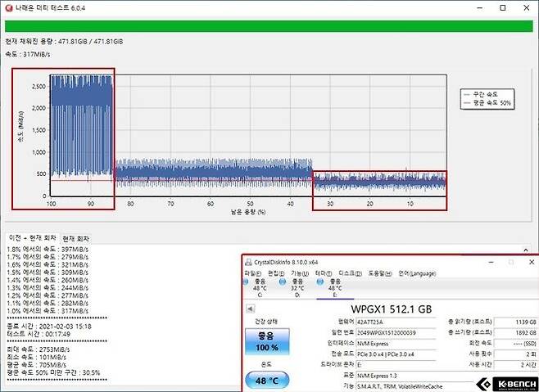Switch to the 현재 회차 tab
The height and width of the screenshot is (392, 539).
point(79,237)
